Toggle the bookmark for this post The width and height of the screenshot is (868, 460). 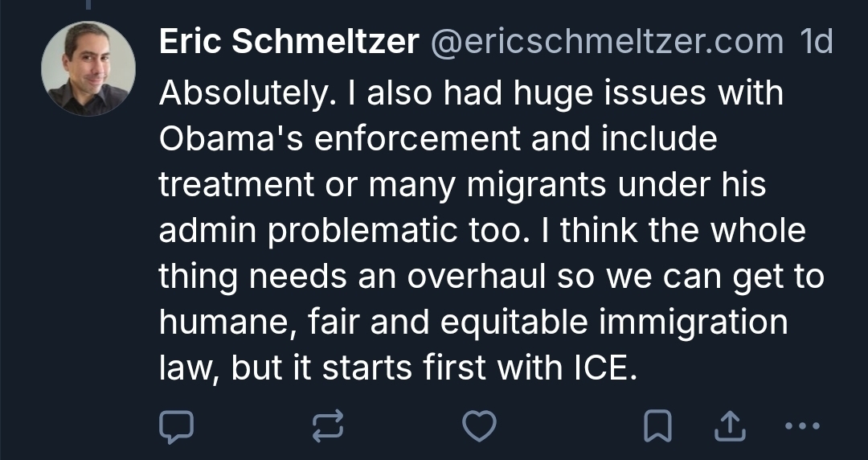(x=658, y=426)
